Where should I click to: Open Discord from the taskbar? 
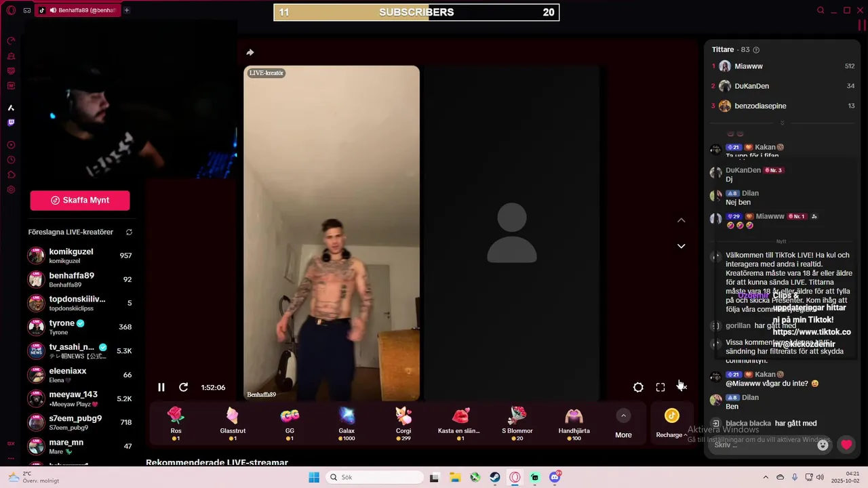pyautogui.click(x=555, y=477)
